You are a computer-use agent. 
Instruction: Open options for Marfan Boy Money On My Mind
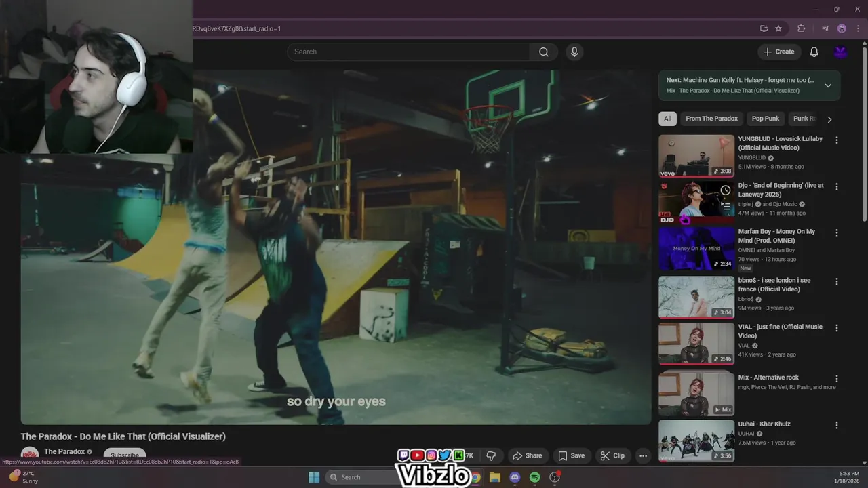tap(836, 232)
